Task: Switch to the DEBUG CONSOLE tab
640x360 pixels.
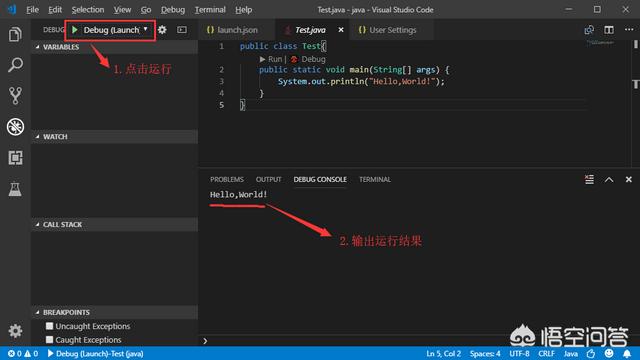Action: 320,179
